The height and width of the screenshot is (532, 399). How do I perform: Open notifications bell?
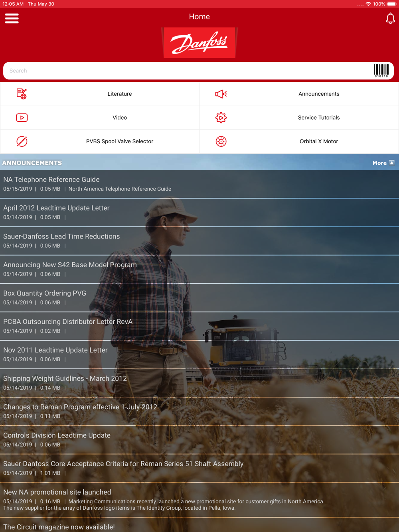point(390,18)
